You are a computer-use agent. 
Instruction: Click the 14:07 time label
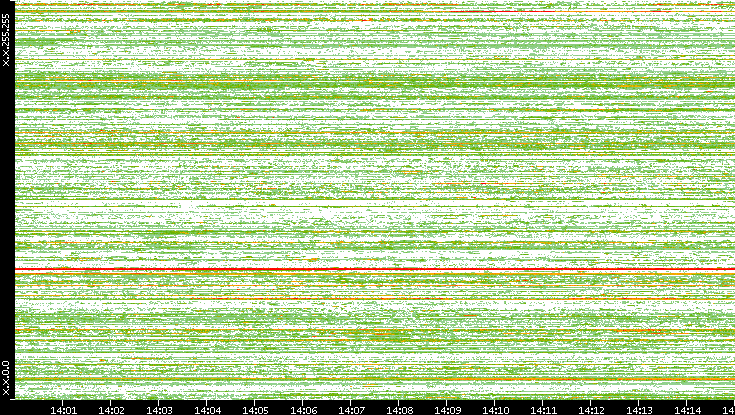(x=351, y=410)
